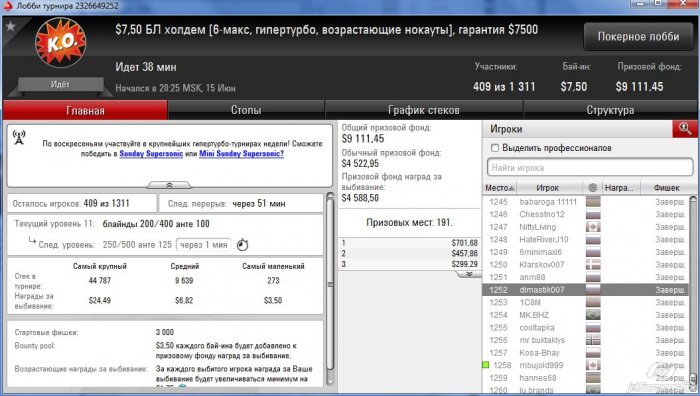Click the 'Покерное лобби' button
The image size is (700, 396).
[x=638, y=37]
